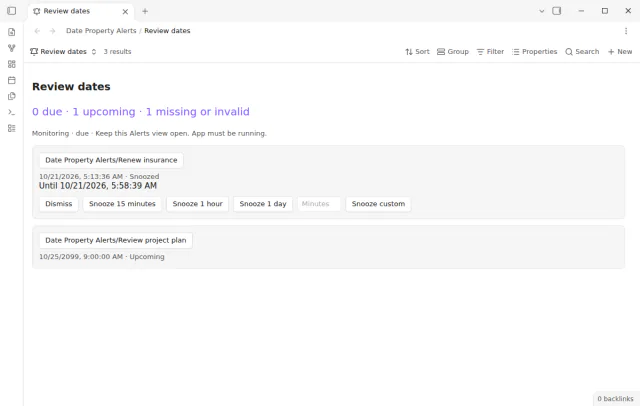The width and height of the screenshot is (640, 406).
Task: Click Snooze 15 minutes button
Action: point(122,204)
